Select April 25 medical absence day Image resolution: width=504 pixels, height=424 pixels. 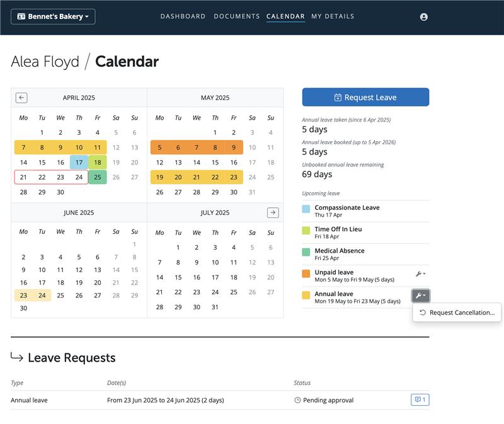[x=98, y=177]
